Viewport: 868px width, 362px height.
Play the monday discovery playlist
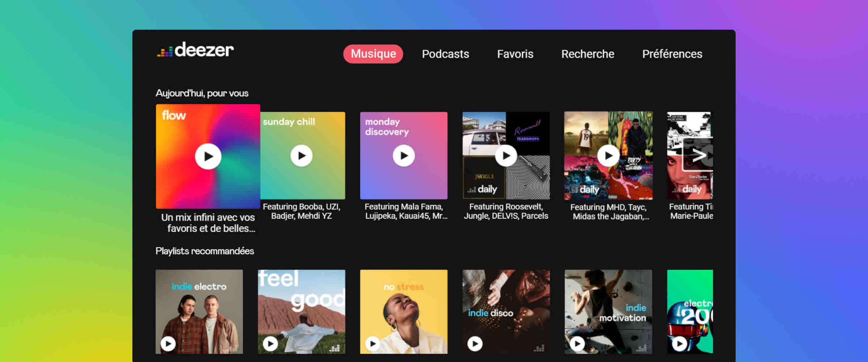point(404,156)
